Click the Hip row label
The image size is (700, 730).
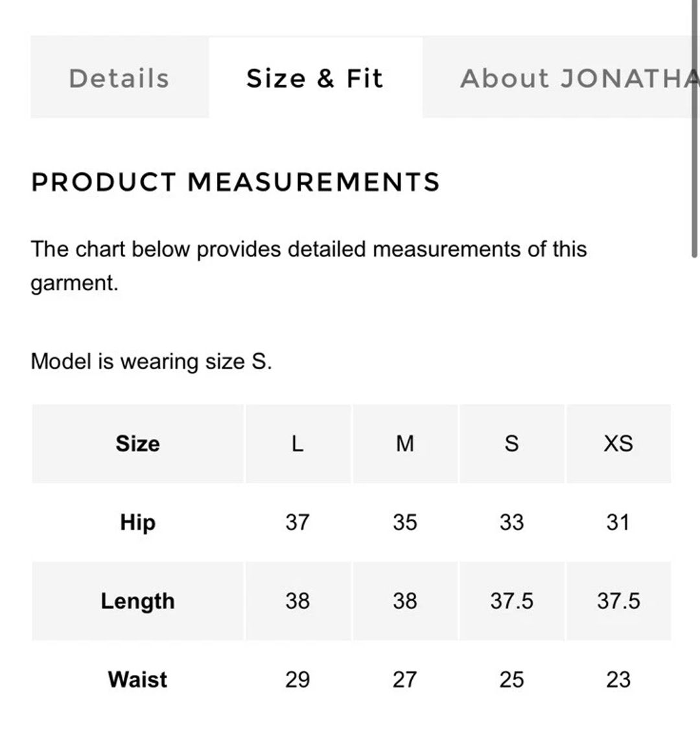click(x=137, y=522)
